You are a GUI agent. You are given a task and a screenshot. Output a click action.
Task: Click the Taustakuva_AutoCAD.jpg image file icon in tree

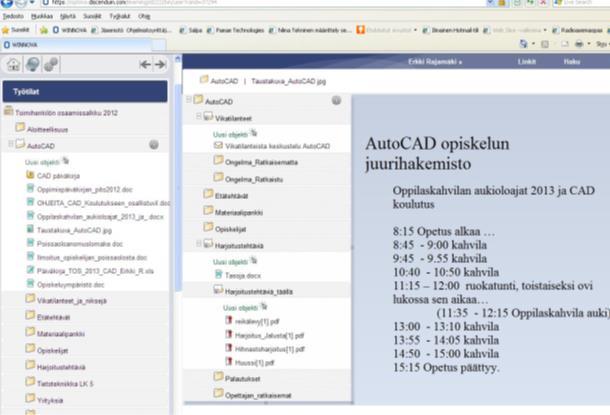point(30,229)
